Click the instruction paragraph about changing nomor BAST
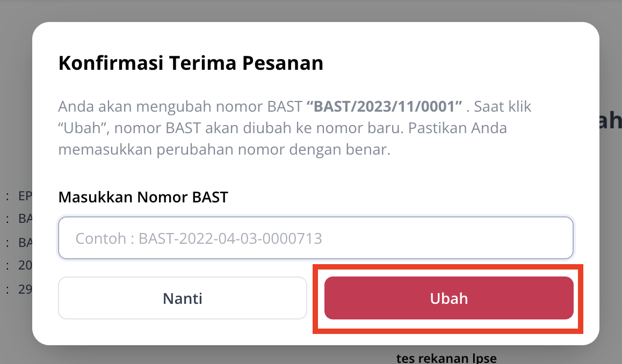622x364 pixels. tap(294, 128)
